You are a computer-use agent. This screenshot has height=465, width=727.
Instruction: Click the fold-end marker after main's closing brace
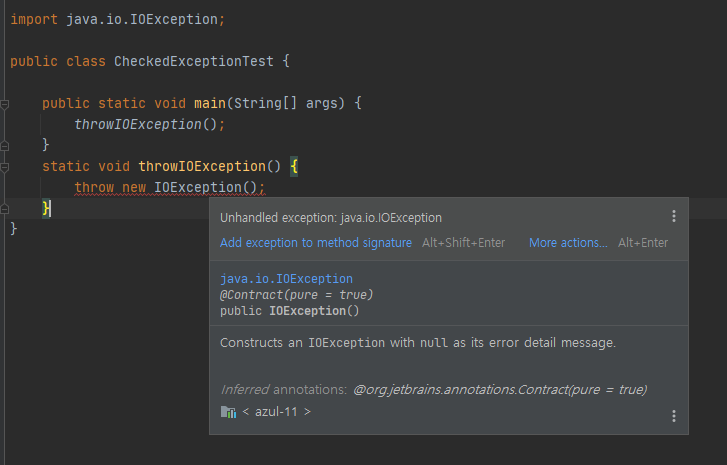tap(5, 146)
